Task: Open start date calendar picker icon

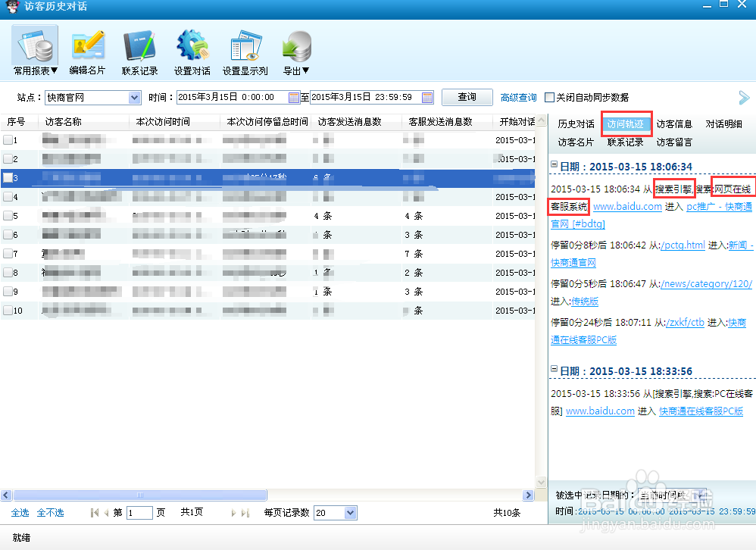Action: point(294,98)
